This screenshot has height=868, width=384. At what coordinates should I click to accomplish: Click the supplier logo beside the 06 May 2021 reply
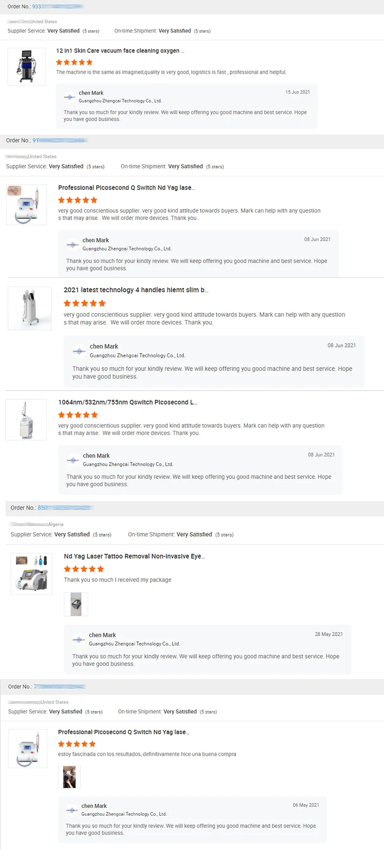coord(72,810)
